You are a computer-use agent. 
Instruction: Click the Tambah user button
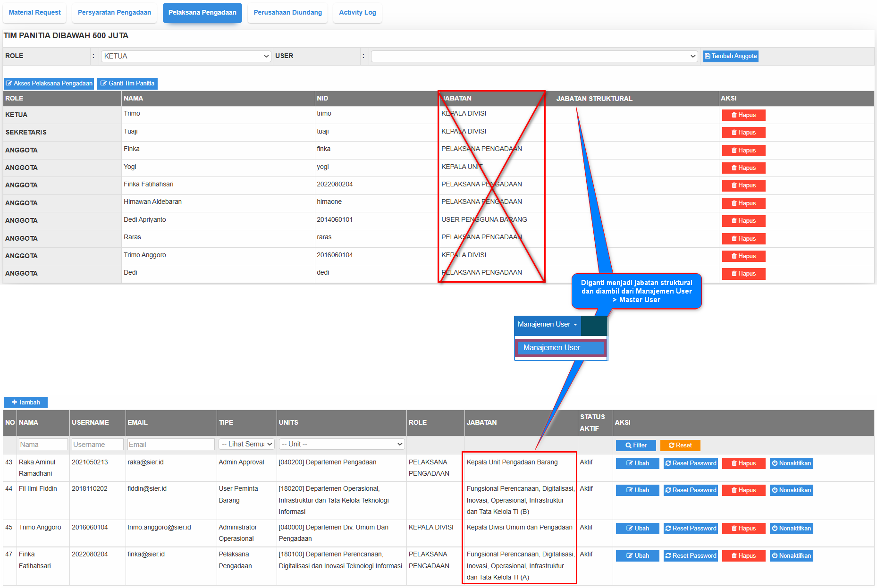coord(26,403)
